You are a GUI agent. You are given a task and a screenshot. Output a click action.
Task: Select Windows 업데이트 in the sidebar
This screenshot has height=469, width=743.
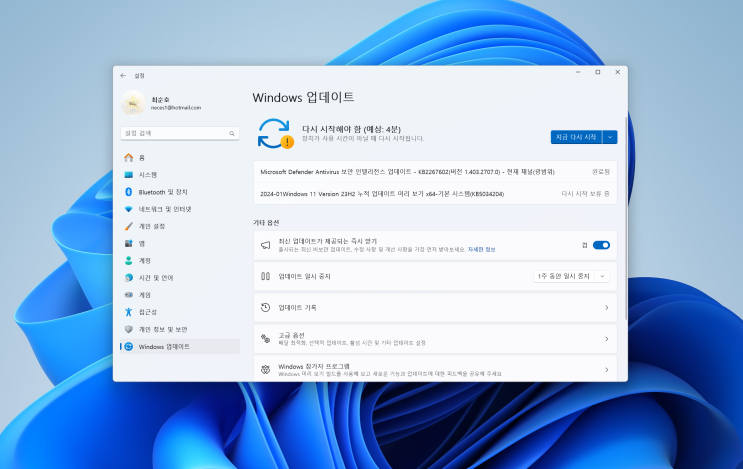[180, 346]
